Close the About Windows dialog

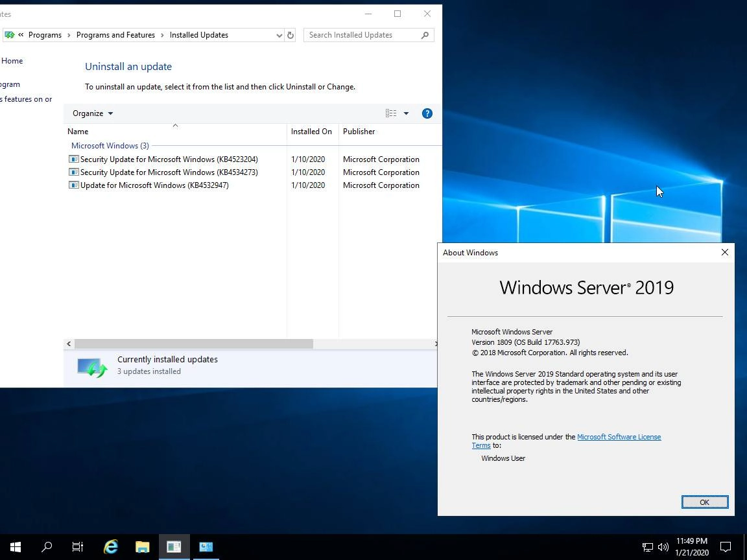click(724, 252)
